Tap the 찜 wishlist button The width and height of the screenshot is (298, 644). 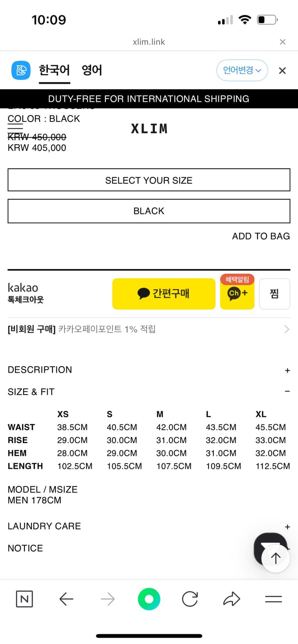click(274, 294)
